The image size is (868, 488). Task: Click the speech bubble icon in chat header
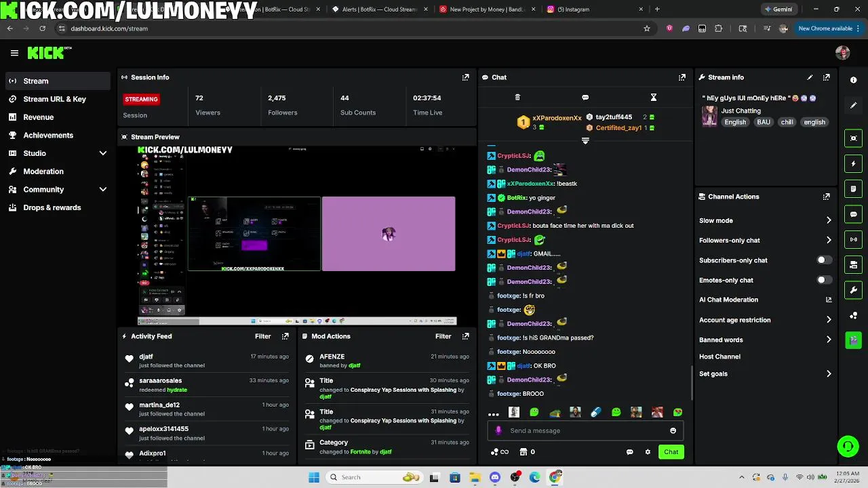tap(585, 98)
